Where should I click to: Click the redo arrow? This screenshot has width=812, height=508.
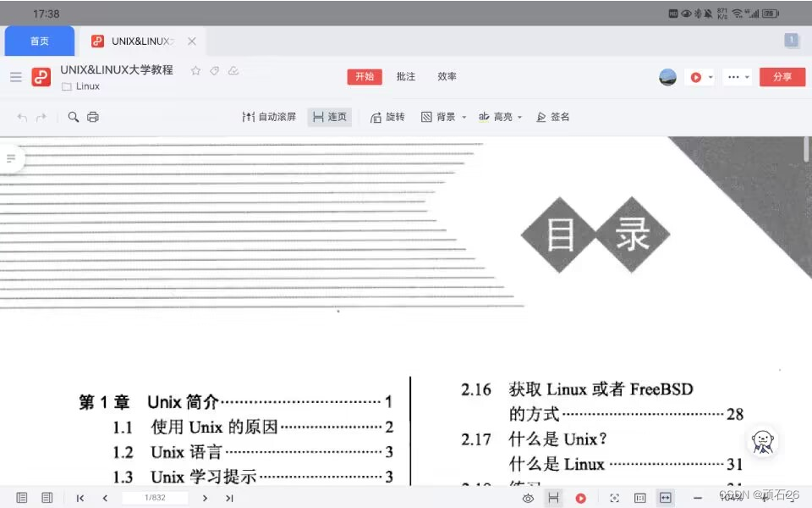(41, 117)
